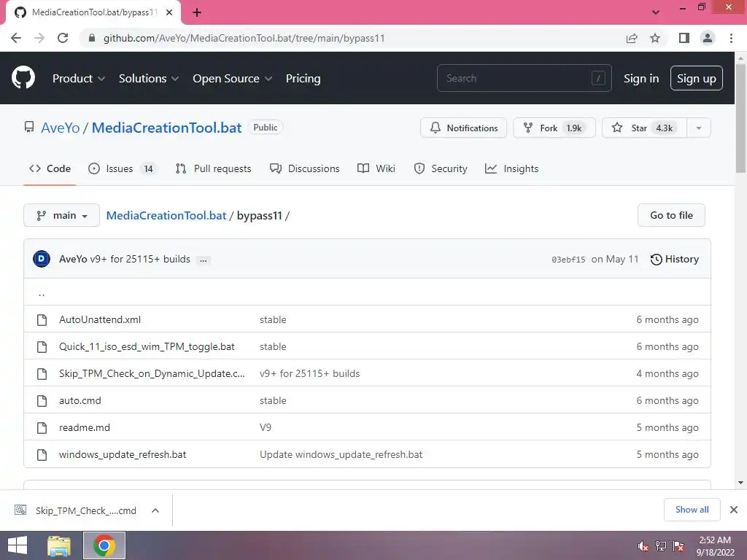Click the cmd file icon in downloads bar
Image resolution: width=747 pixels, height=560 pixels.
[20, 510]
